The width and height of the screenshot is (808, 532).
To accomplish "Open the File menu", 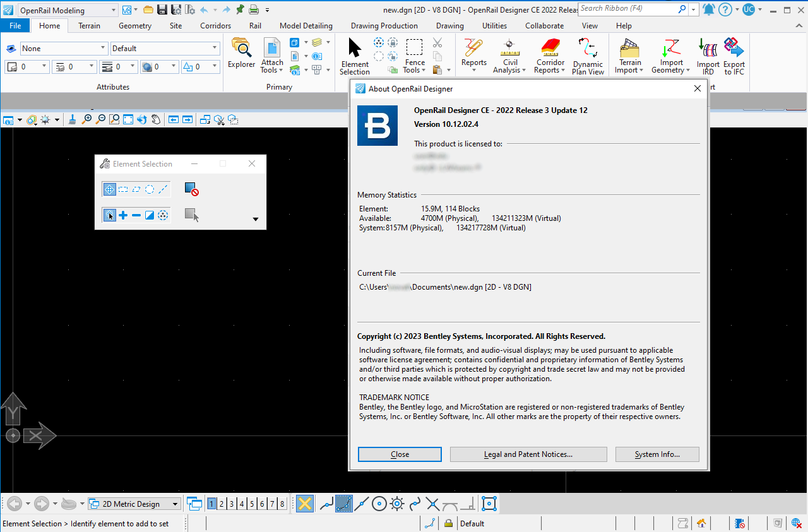I will tap(15, 26).
